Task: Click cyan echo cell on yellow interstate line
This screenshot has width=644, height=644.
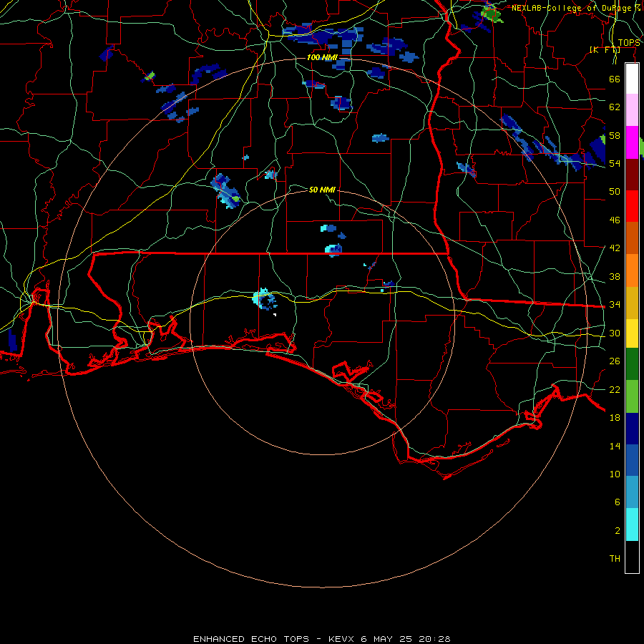Action: click(x=263, y=298)
